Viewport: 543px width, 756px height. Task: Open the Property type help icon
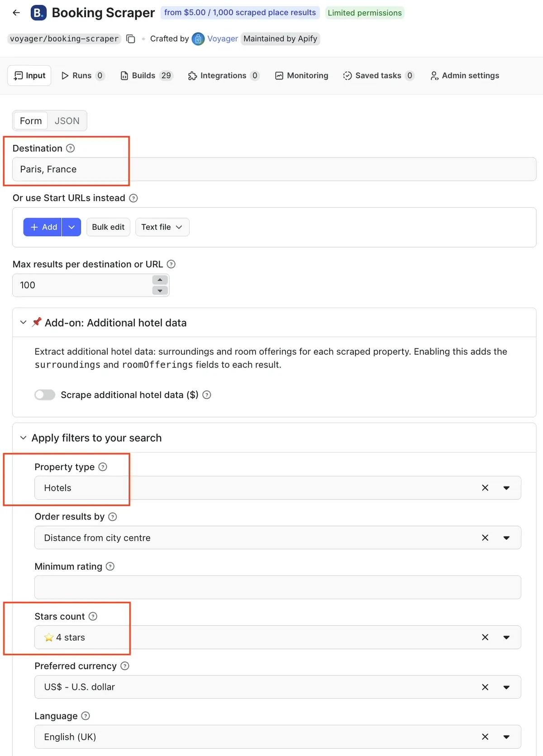103,467
